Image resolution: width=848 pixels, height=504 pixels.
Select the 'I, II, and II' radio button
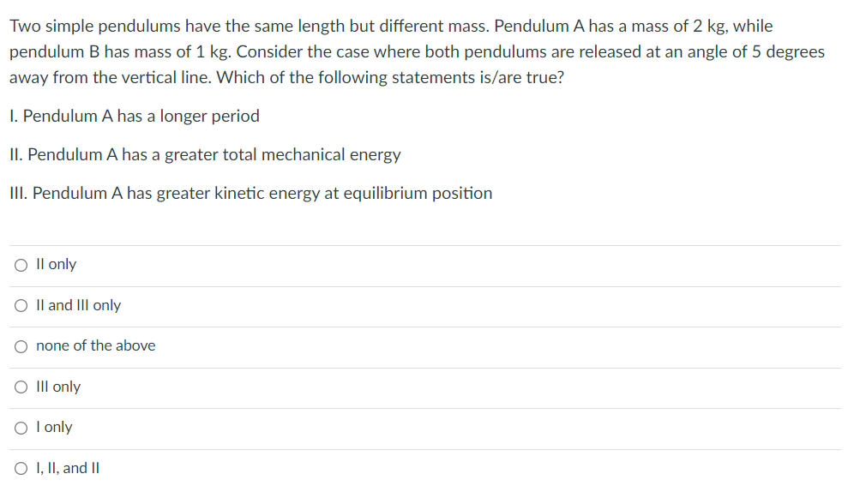tap(20, 468)
